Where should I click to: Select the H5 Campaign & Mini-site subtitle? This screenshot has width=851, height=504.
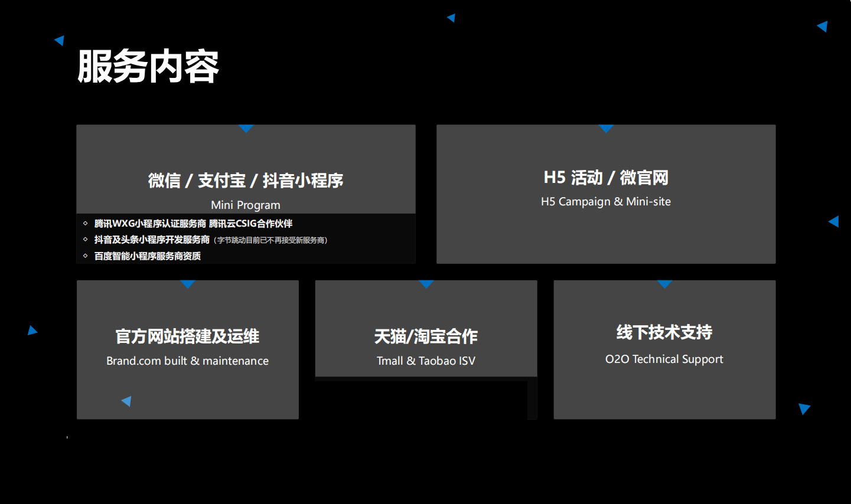[606, 201]
